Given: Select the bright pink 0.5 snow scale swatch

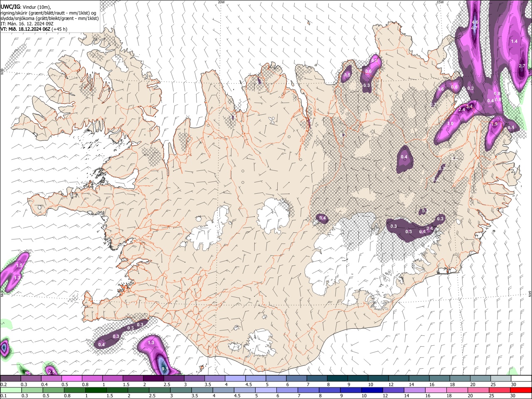Looking at the screenshot, I should point(72,379).
